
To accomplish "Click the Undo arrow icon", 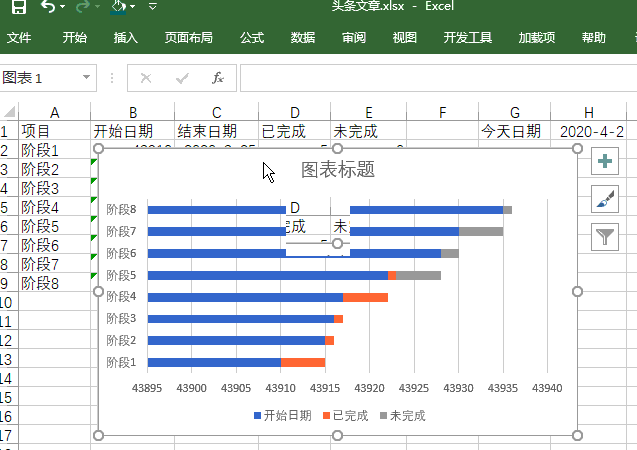I will 48,6.
